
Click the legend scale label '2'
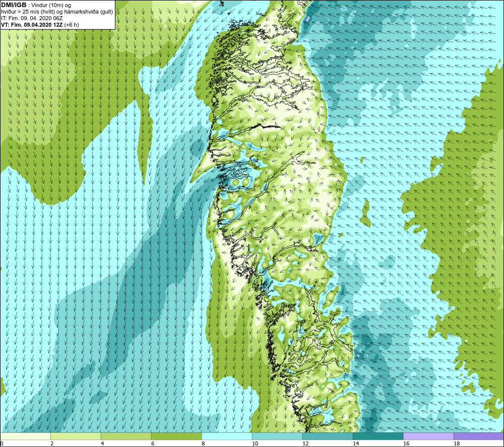click(52, 443)
